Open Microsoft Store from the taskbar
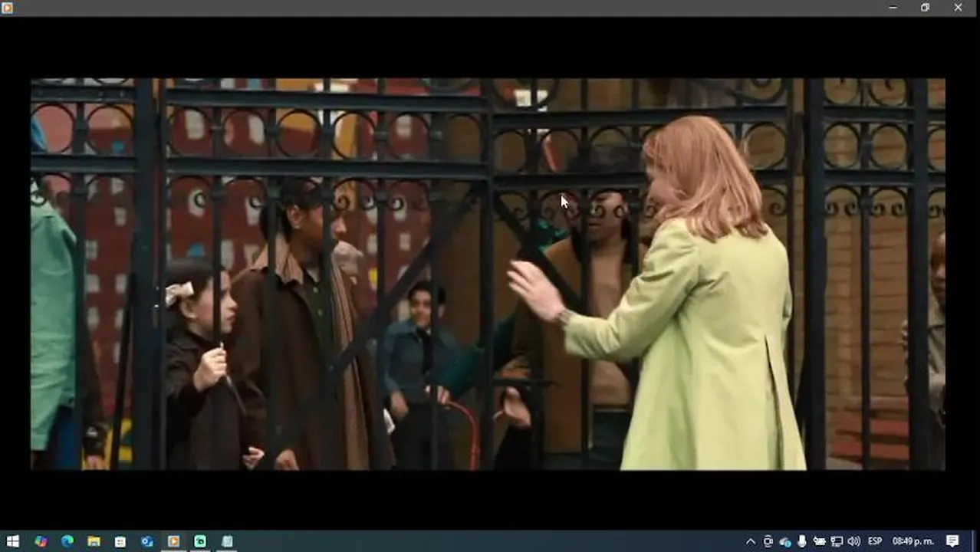Image resolution: width=980 pixels, height=552 pixels. point(120,541)
